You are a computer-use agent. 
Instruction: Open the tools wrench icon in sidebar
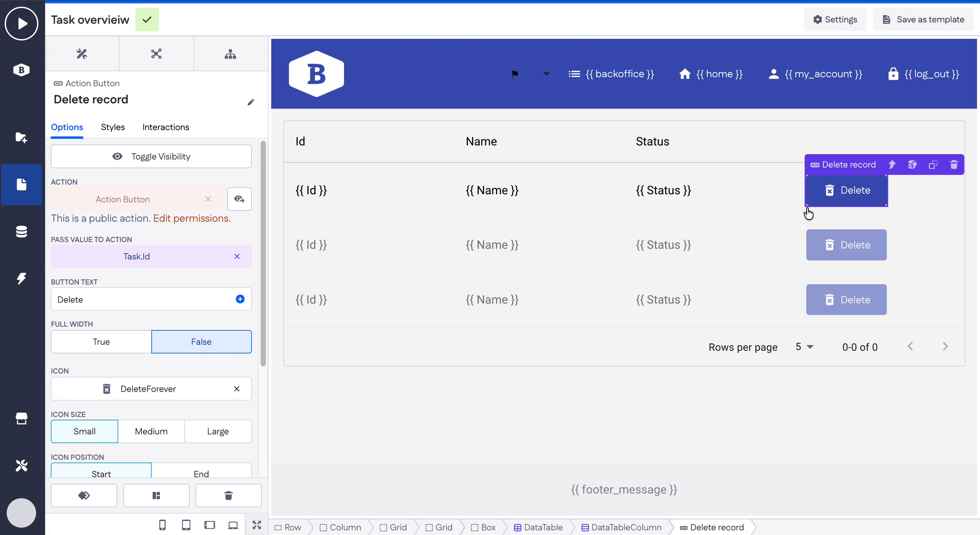pos(21,465)
